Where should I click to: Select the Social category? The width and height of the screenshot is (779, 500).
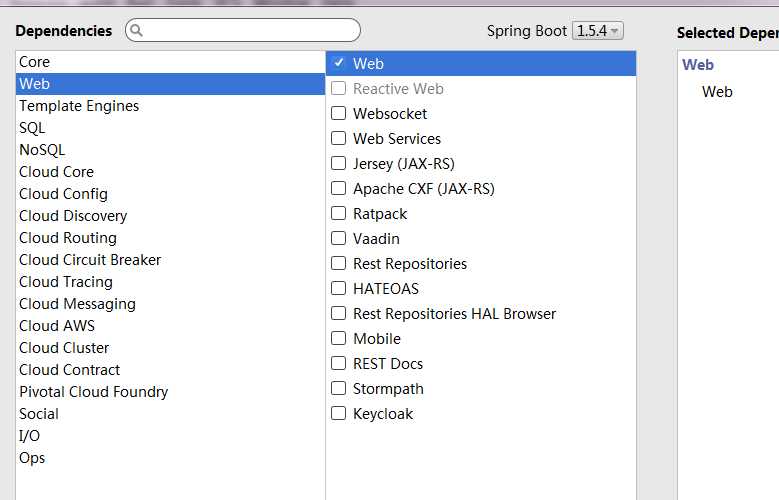(x=170, y=414)
